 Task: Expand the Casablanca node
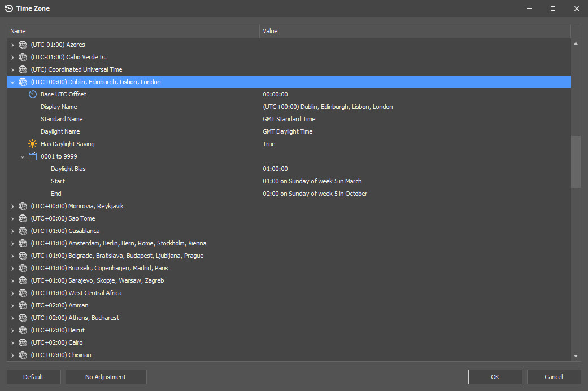[x=12, y=231]
